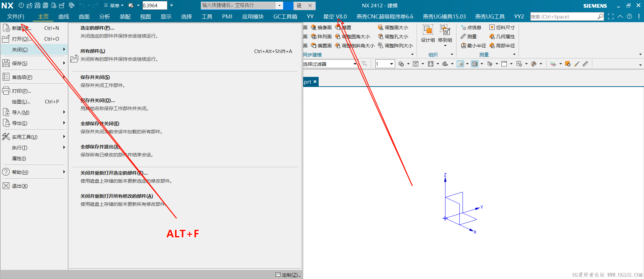
Task: Click the 设 settings button
Action: [x=299, y=5]
